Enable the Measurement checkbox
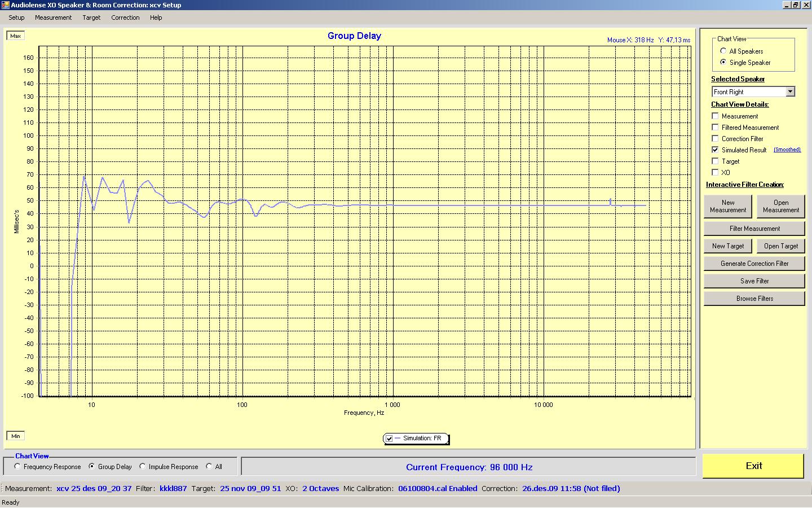Image resolution: width=812 pixels, height=508 pixels. pyautogui.click(x=715, y=116)
